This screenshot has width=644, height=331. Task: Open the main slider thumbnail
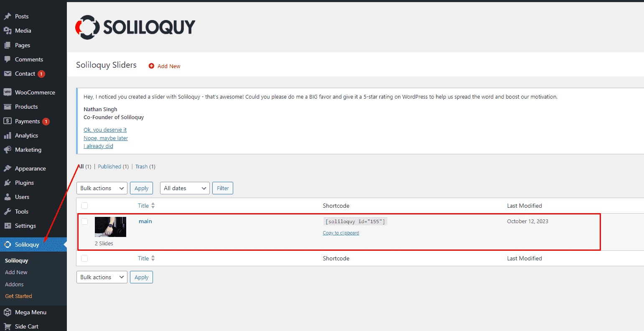point(110,227)
